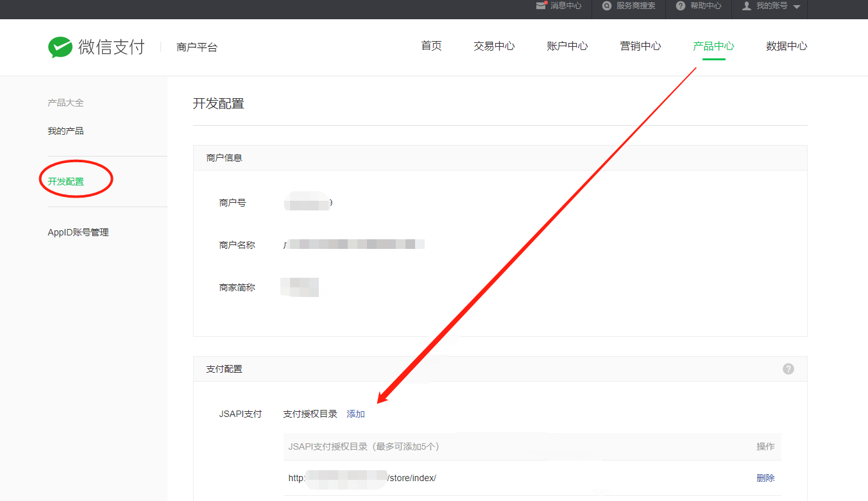
Task: Click the 我的账号 text link
Action: (772, 6)
